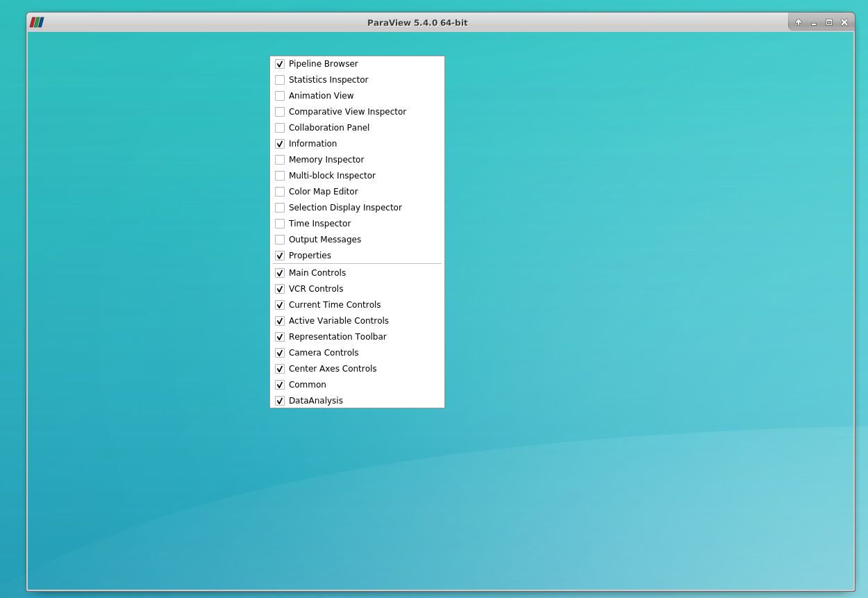Toggle Multi-block Inspector on
Image resolution: width=868 pixels, height=598 pixels.
(357, 176)
